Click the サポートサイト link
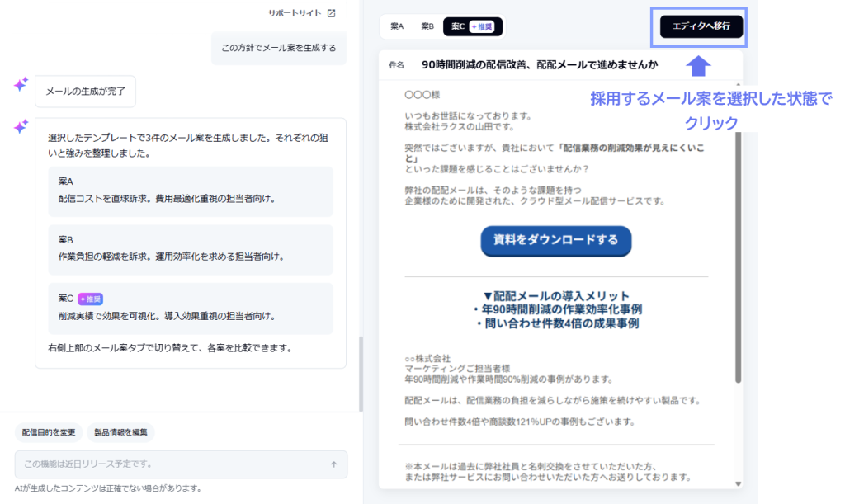Image resolution: width=845 pixels, height=504 pixels. point(295,13)
